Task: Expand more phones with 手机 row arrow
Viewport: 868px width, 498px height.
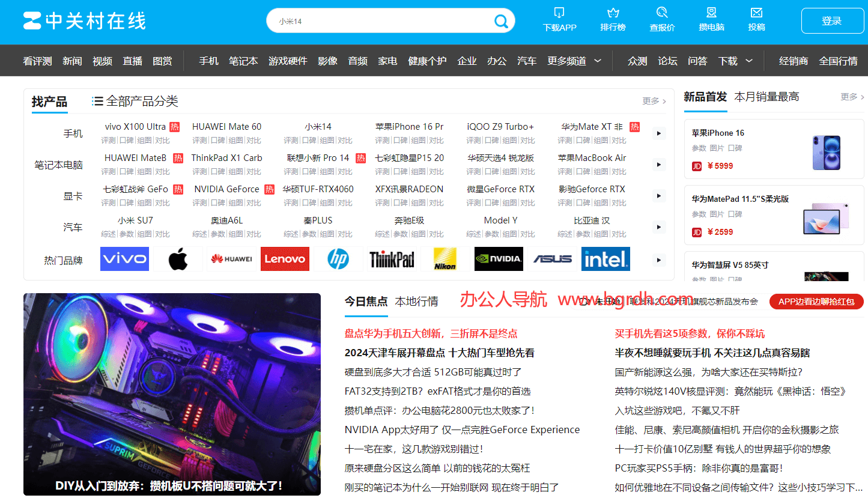Action: (x=659, y=133)
